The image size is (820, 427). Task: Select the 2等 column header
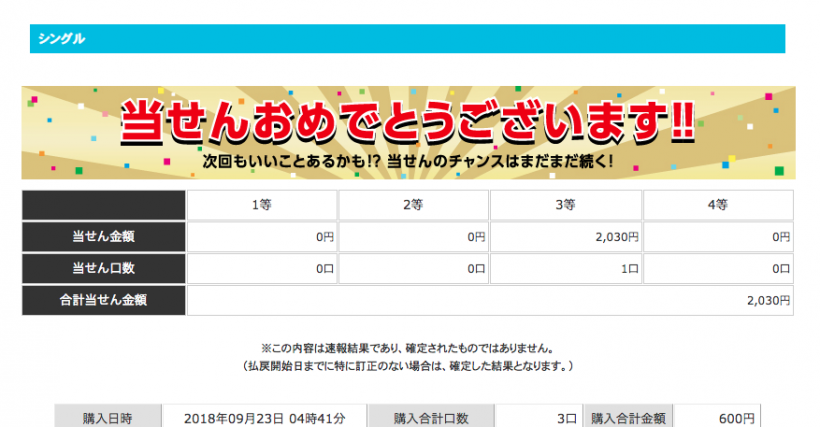[412, 205]
